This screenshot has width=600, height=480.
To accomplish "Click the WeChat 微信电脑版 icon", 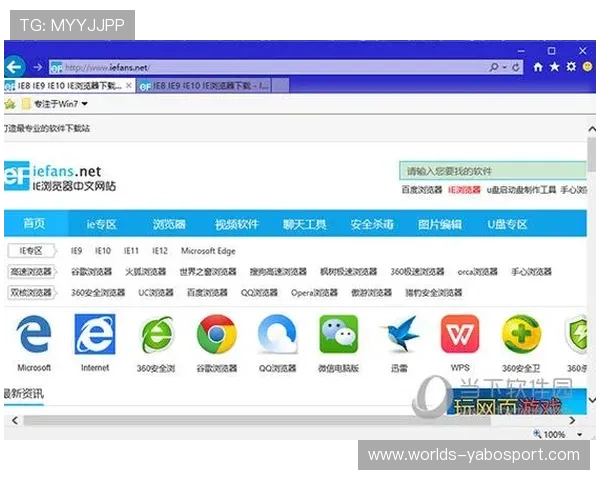I will click(338, 336).
